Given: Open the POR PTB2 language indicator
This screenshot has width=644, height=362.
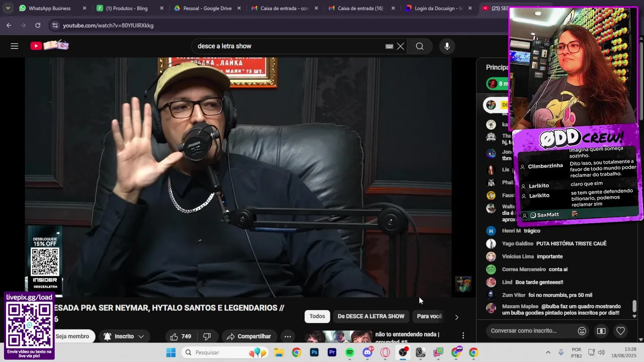Looking at the screenshot, I should (577, 352).
